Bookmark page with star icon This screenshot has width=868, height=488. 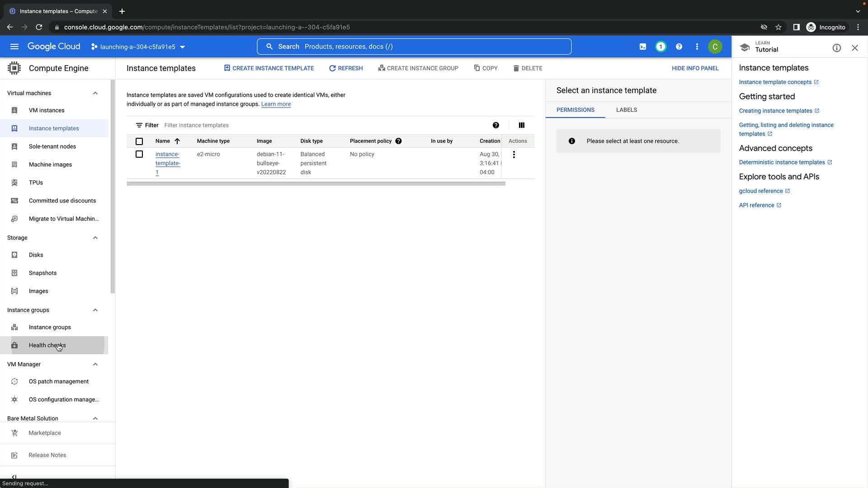[x=778, y=27]
